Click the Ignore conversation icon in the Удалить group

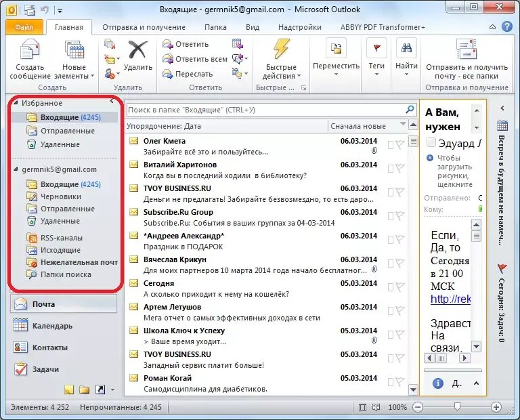pyautogui.click(x=110, y=44)
